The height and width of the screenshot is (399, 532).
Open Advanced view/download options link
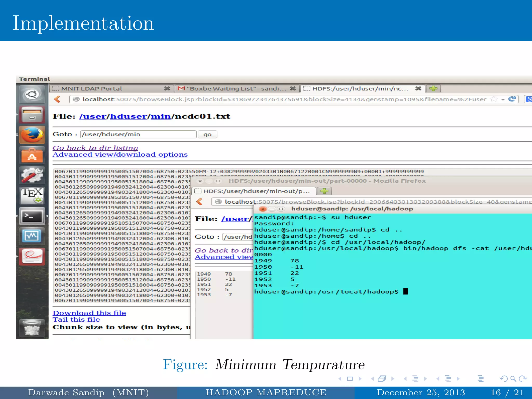click(120, 155)
